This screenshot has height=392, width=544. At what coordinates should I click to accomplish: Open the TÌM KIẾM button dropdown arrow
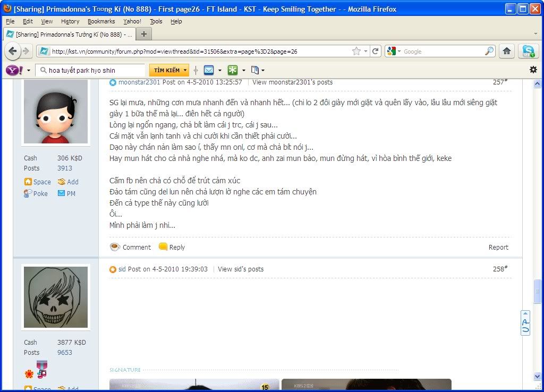pos(185,70)
